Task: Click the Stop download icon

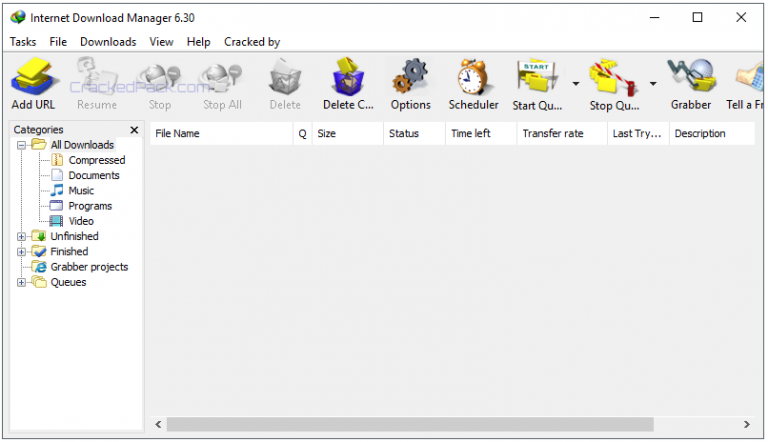Action: point(160,78)
